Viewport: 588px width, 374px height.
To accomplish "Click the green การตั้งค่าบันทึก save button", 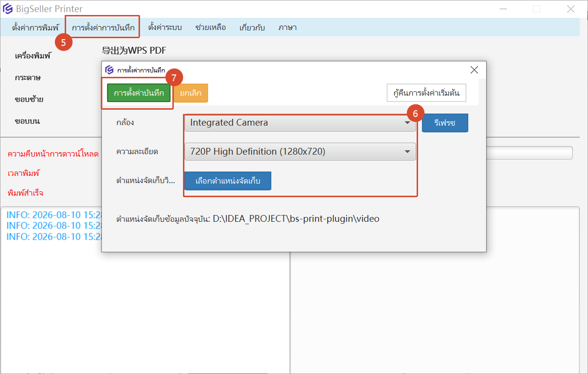I will tap(139, 93).
